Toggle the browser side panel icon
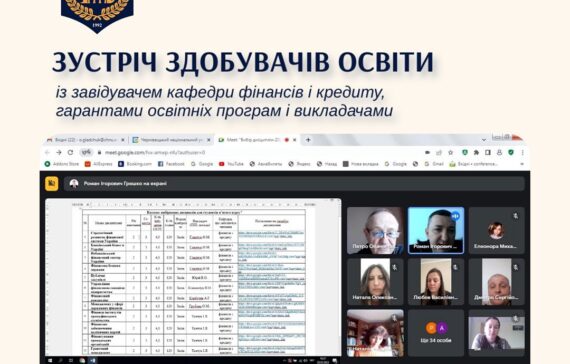Screen dimensions: 570x364 pos(488,153)
